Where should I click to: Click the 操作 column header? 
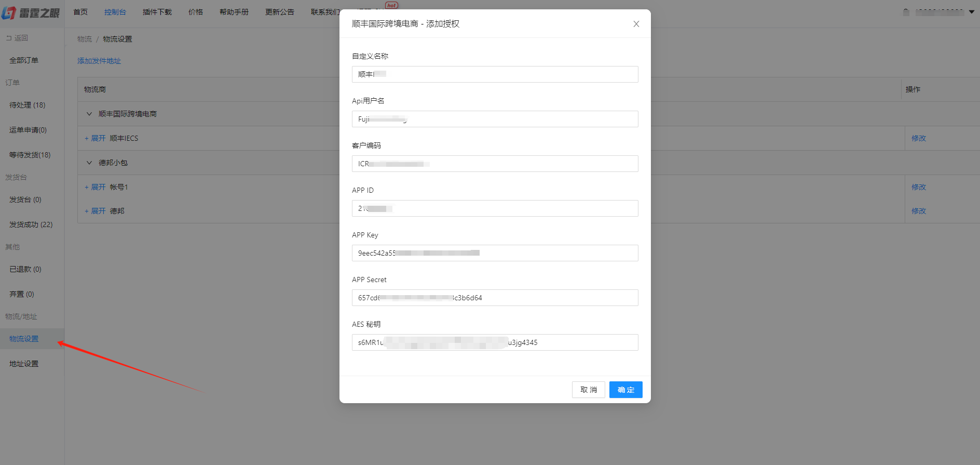tap(913, 89)
